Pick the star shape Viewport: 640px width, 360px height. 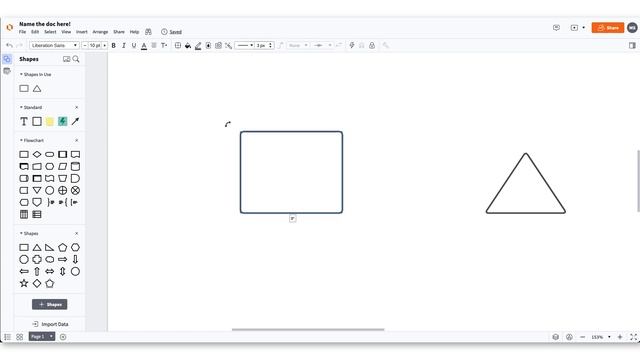tap(24, 283)
